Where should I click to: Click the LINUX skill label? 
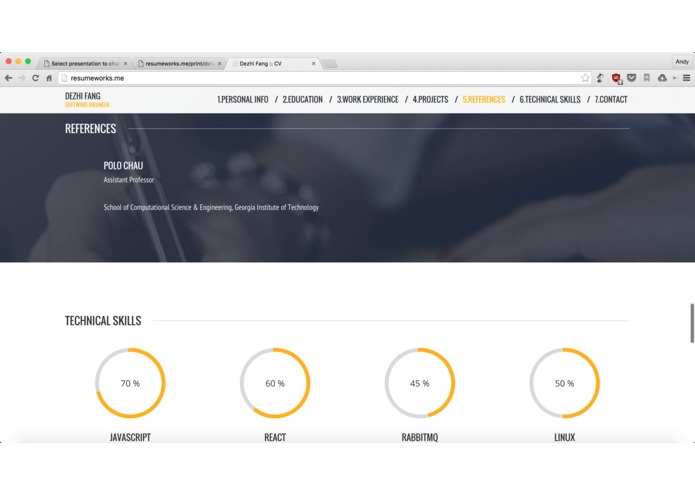[564, 437]
